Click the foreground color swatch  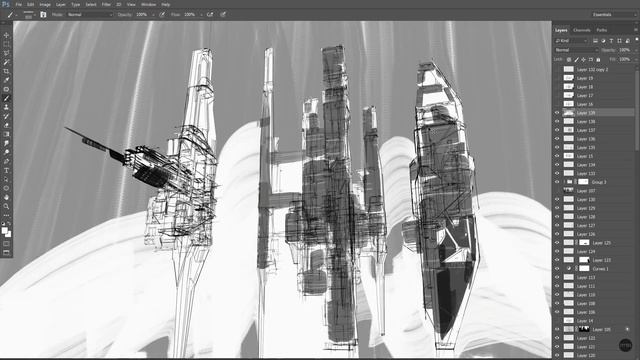point(4,231)
